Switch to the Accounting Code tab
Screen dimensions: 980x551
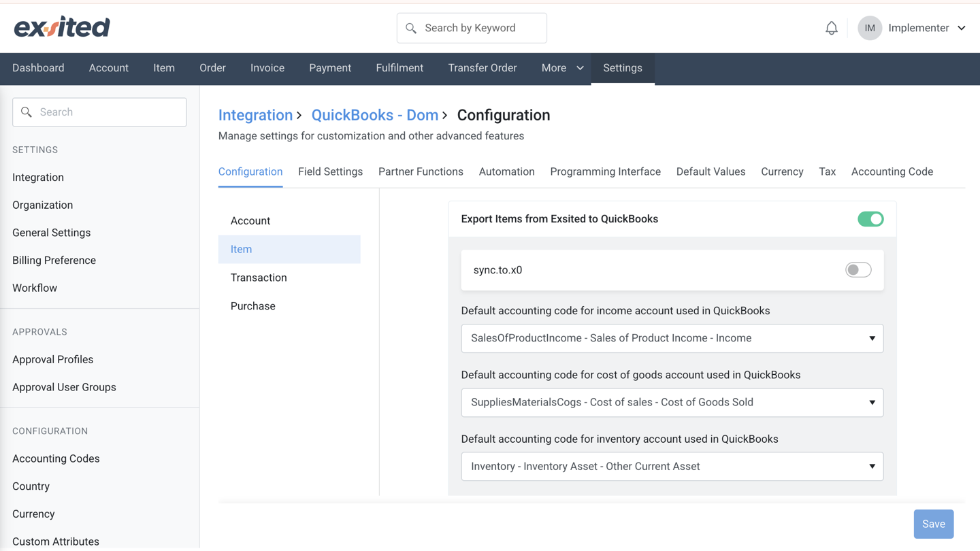pyautogui.click(x=892, y=171)
